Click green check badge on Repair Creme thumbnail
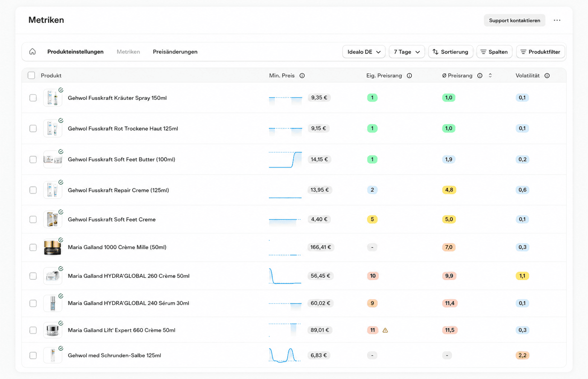 tap(61, 182)
